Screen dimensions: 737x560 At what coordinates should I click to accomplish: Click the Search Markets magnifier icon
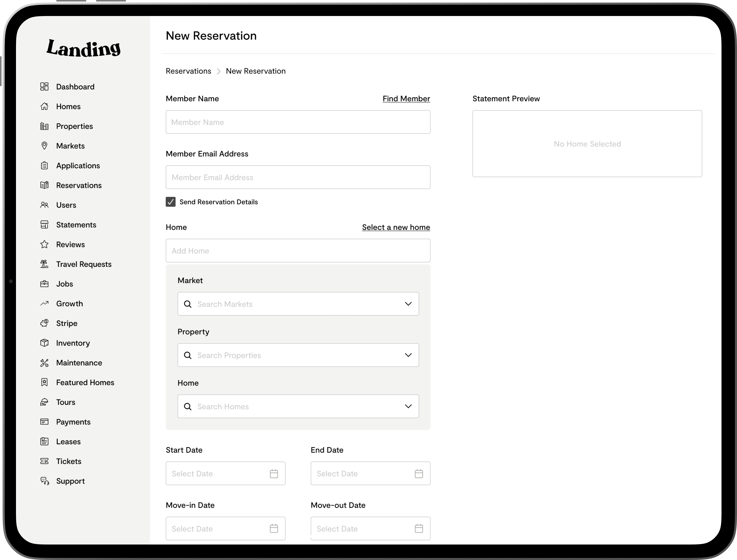click(188, 304)
